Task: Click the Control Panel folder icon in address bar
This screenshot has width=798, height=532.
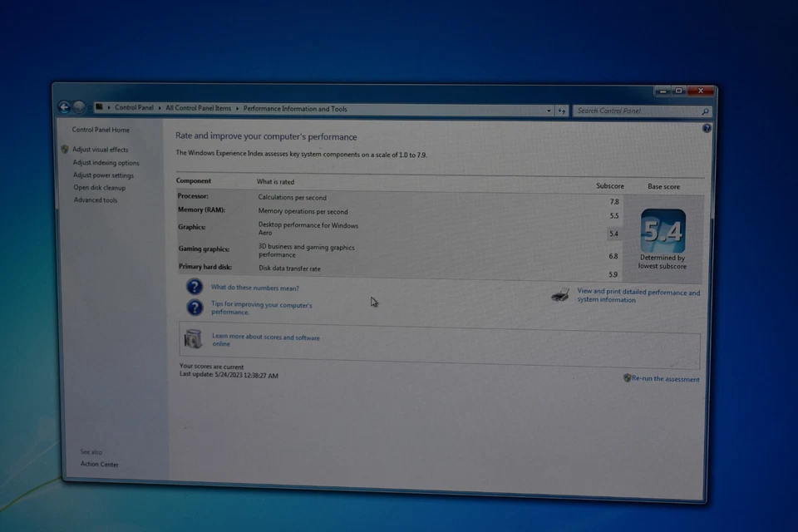Action: pos(99,108)
